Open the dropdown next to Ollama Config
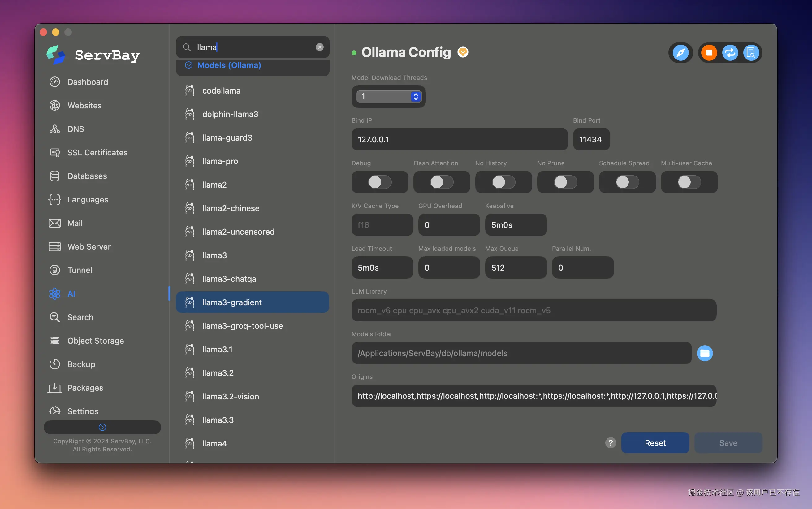Screen dimensions: 812x509 tap(463, 52)
